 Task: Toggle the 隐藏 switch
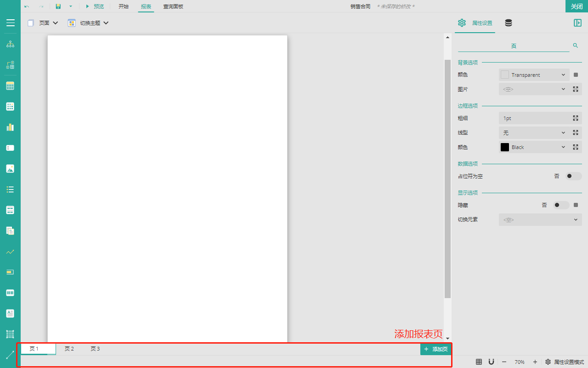[x=560, y=205]
